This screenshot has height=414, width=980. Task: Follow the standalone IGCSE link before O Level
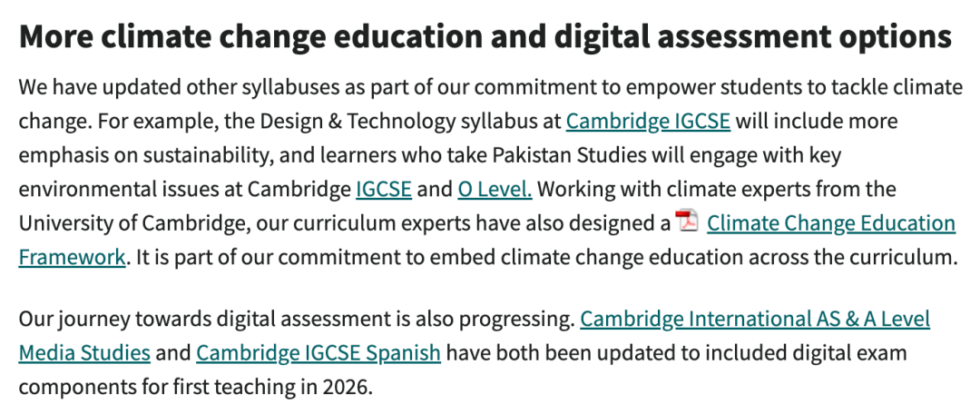pos(384,189)
